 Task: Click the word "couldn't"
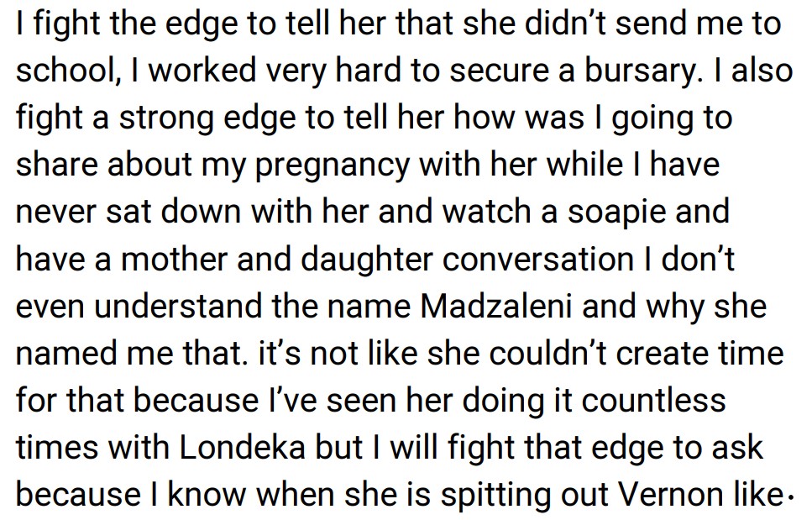(516, 354)
